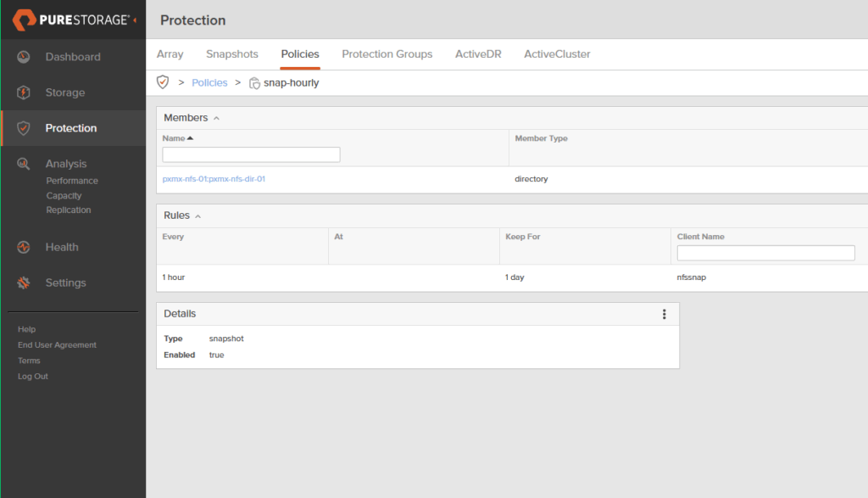Image resolution: width=868 pixels, height=498 pixels.
Task: Focus the Client Name filter field
Action: click(x=765, y=253)
